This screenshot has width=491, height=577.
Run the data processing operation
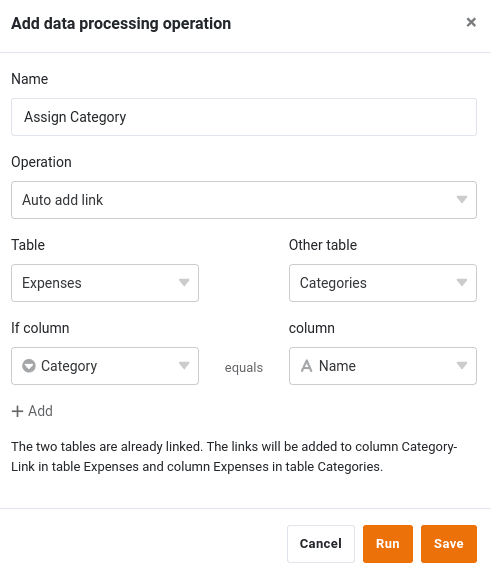(x=388, y=544)
